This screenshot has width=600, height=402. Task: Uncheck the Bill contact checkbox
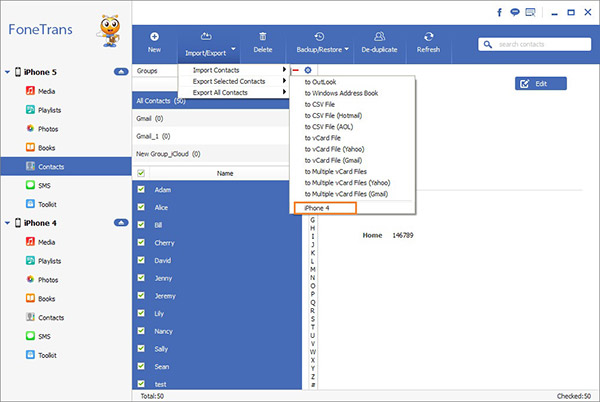(141, 225)
